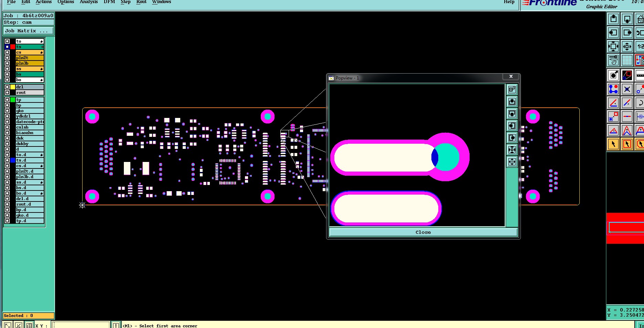
Task: Toggle checkbox for layer 'drl'
Action: click(7, 87)
